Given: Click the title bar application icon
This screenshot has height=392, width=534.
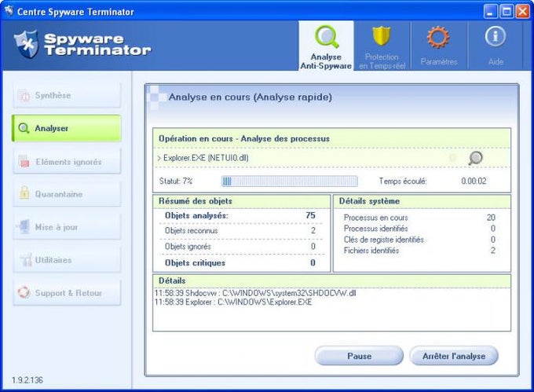Looking at the screenshot, I should 9,11.
